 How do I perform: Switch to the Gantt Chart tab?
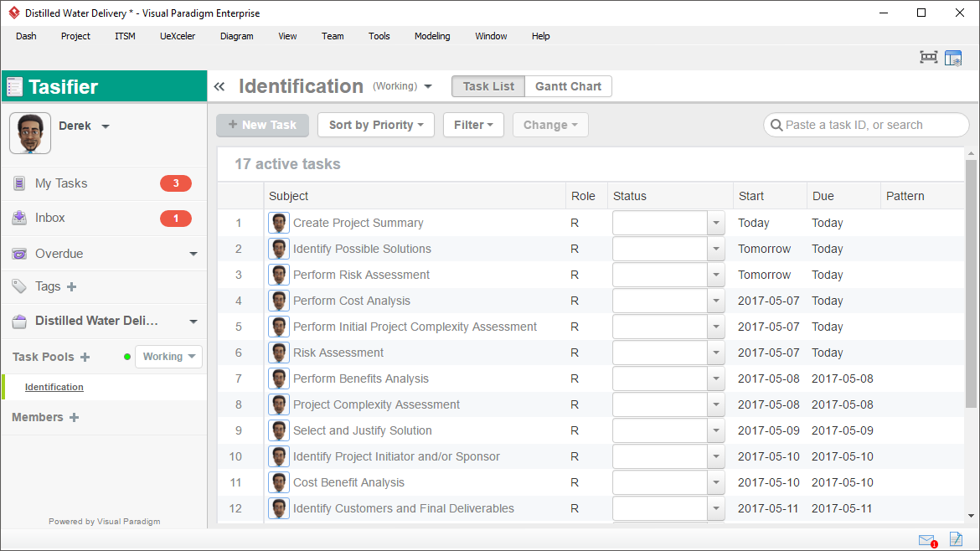coord(568,87)
